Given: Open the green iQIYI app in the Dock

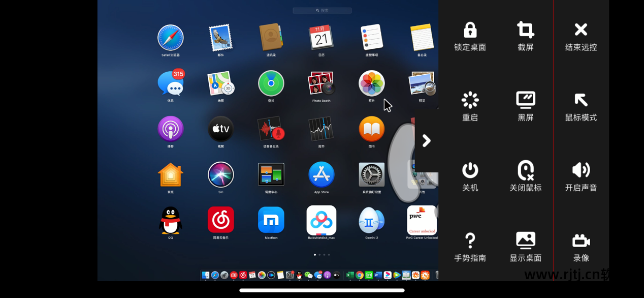Looking at the screenshot, I should (369, 275).
